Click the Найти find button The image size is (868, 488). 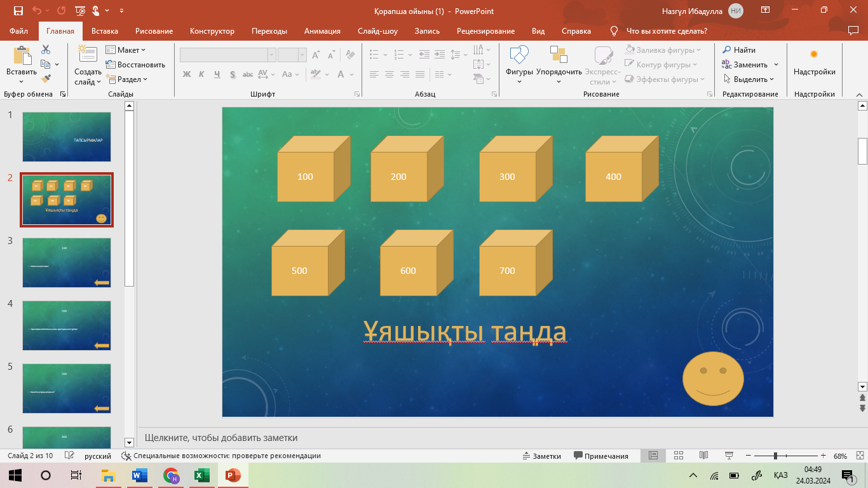tap(739, 50)
